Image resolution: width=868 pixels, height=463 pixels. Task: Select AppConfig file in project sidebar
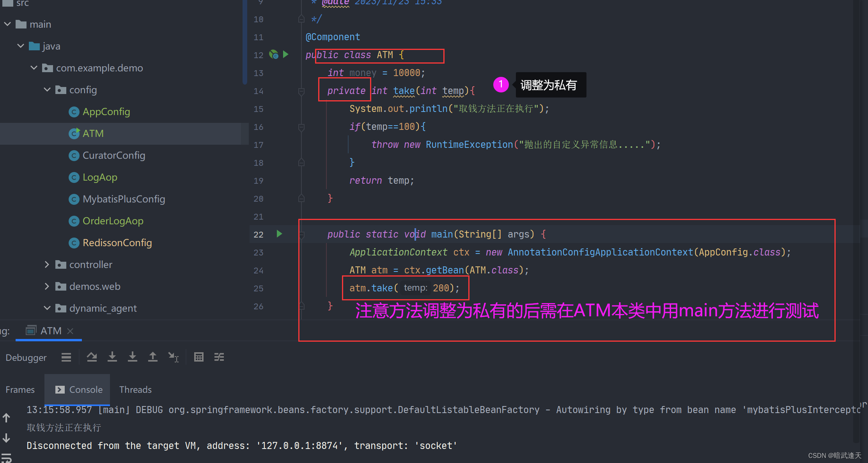pyautogui.click(x=106, y=112)
